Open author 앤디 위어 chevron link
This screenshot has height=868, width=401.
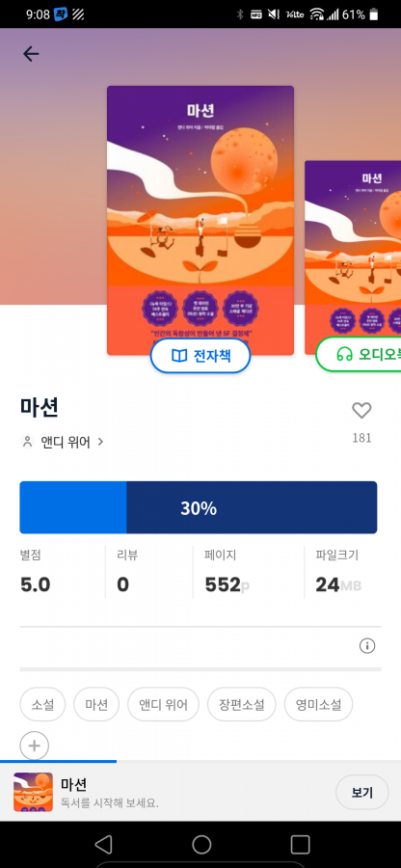[x=63, y=442]
